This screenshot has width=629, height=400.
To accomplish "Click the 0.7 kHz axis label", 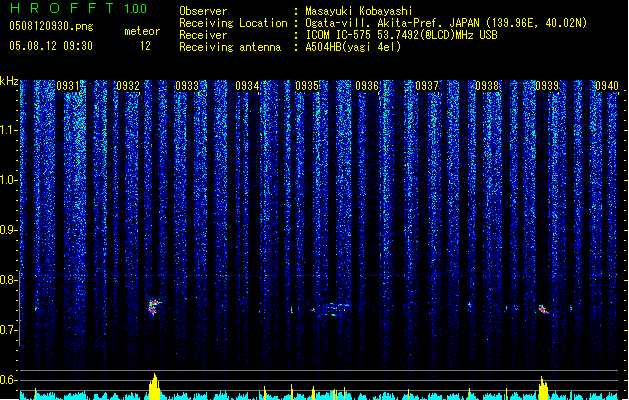I will tap(8, 330).
